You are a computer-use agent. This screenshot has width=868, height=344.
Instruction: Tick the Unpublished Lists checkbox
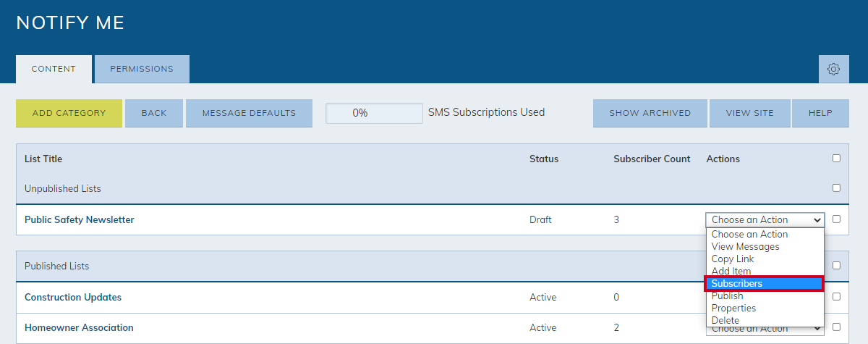pos(836,188)
